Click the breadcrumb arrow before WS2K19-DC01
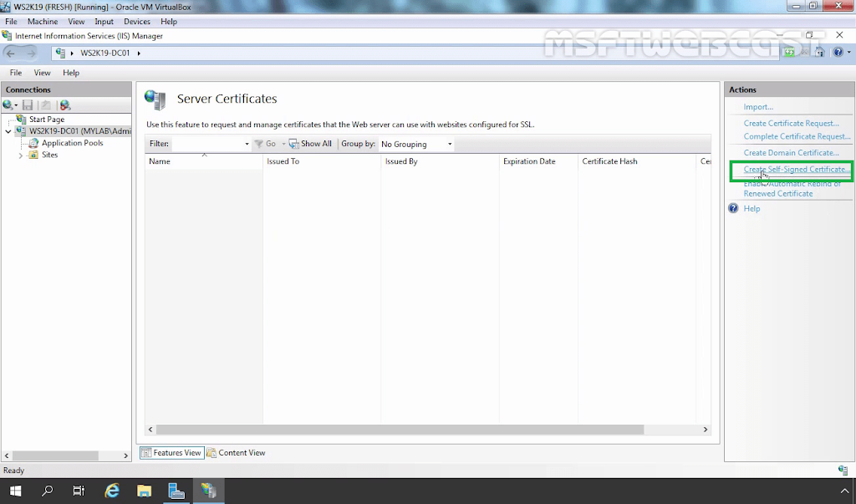This screenshot has width=856, height=504. [72, 53]
